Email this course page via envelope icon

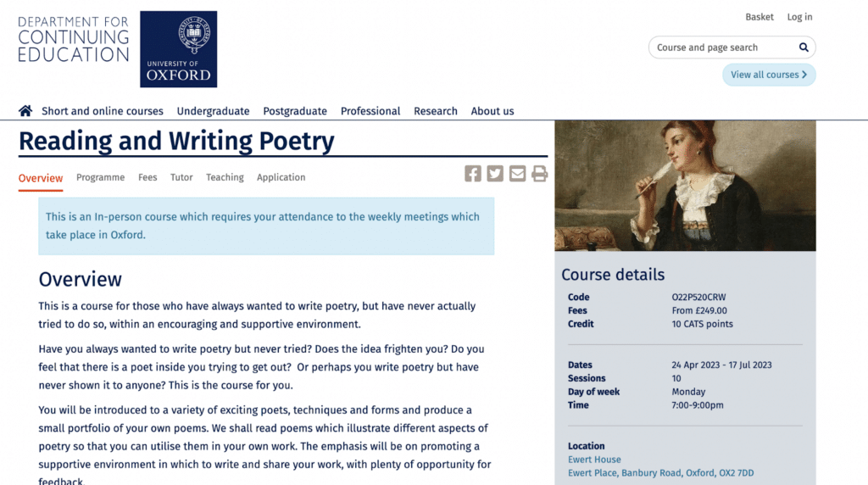click(518, 174)
